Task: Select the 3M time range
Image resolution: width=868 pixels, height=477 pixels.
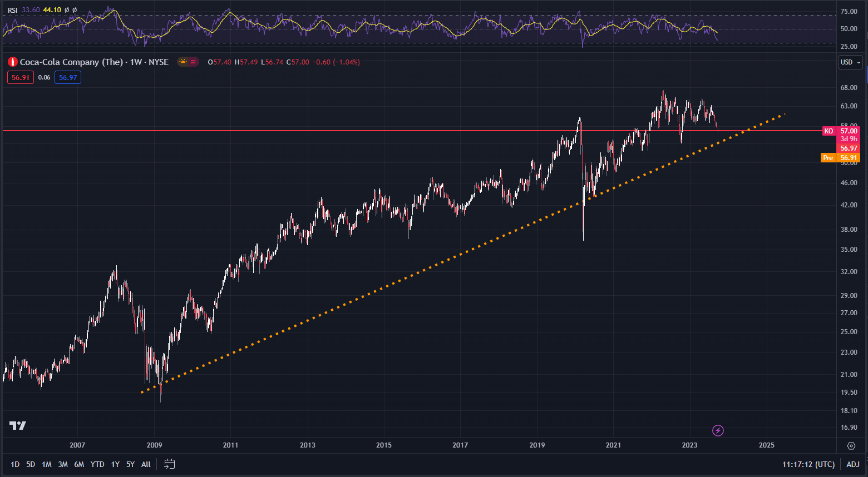Action: point(63,464)
